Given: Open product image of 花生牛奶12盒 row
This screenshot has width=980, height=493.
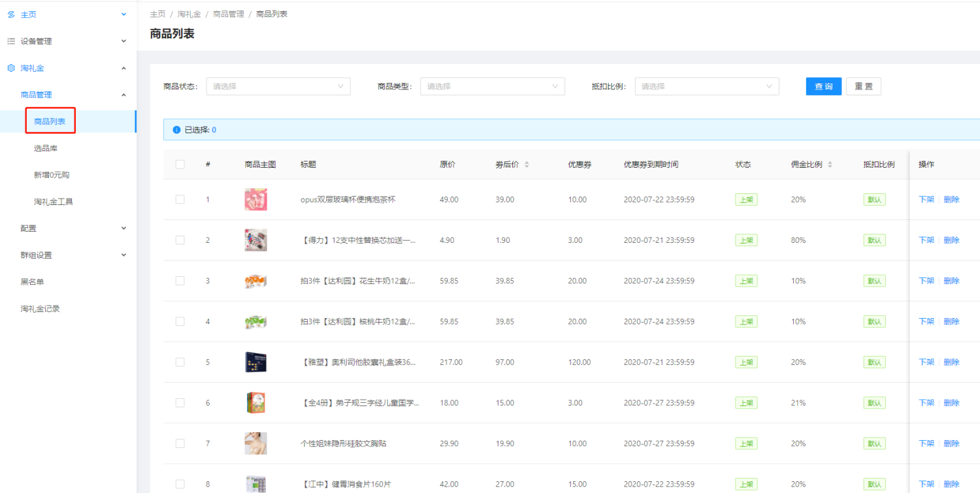Looking at the screenshot, I should pos(255,281).
